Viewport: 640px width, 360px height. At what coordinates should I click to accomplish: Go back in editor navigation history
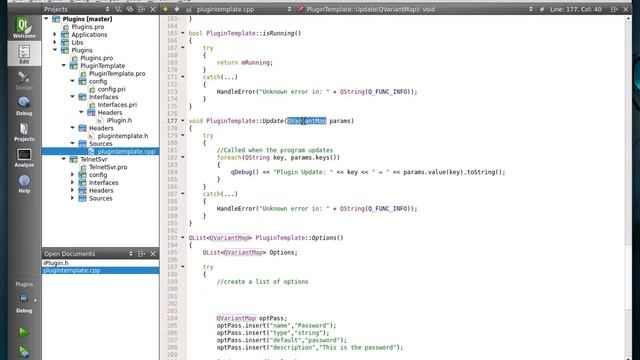tap(165, 9)
